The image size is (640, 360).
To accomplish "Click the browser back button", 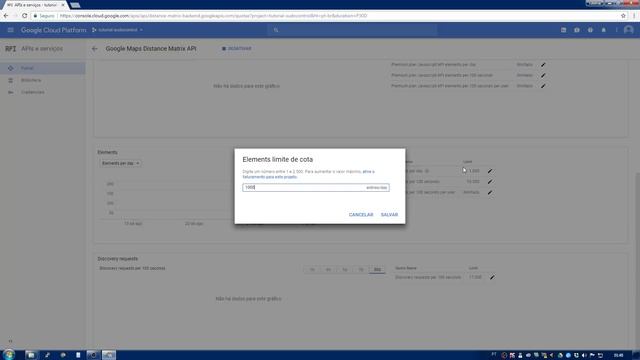I will 6,16.
